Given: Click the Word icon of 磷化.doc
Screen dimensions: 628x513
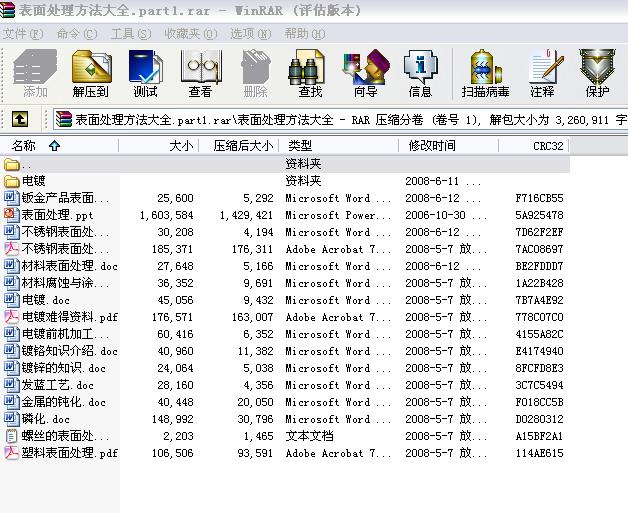Looking at the screenshot, I should pos(12,419).
